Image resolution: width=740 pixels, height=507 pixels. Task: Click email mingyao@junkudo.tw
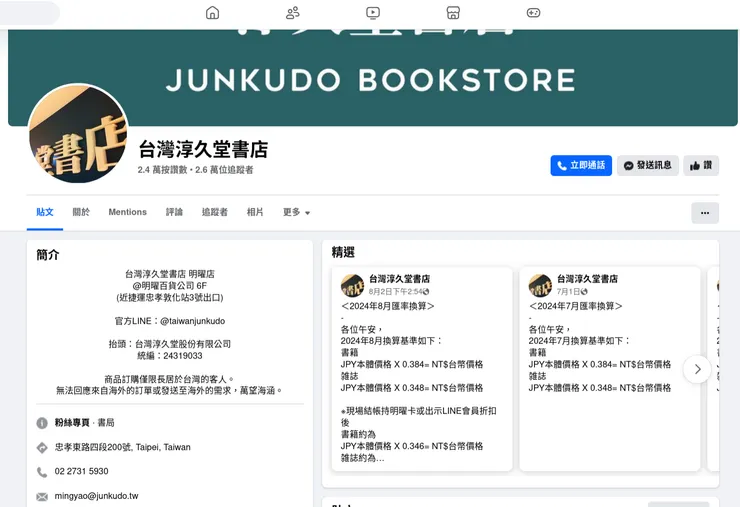coord(96,496)
